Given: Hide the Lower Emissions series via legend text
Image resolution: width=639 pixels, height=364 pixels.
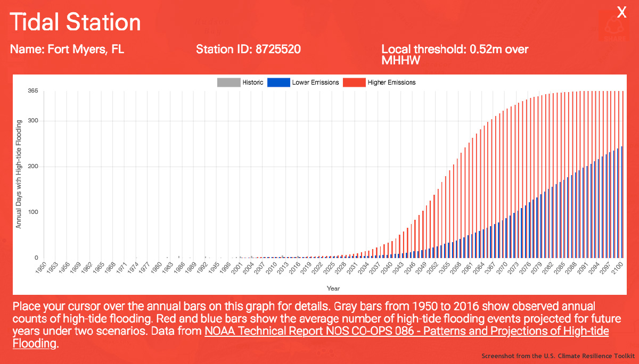Looking at the screenshot, I should [315, 82].
